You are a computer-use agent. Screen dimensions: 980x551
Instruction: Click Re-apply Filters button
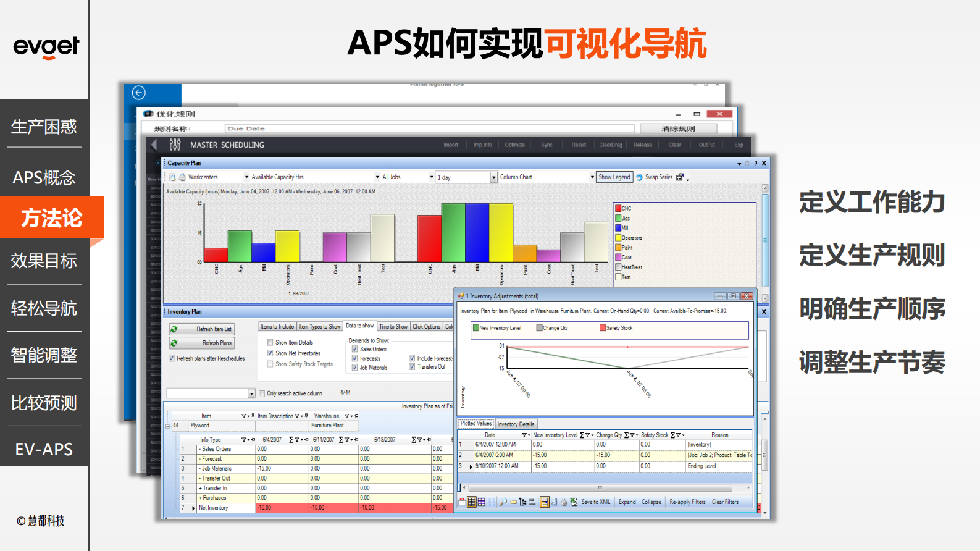687,502
